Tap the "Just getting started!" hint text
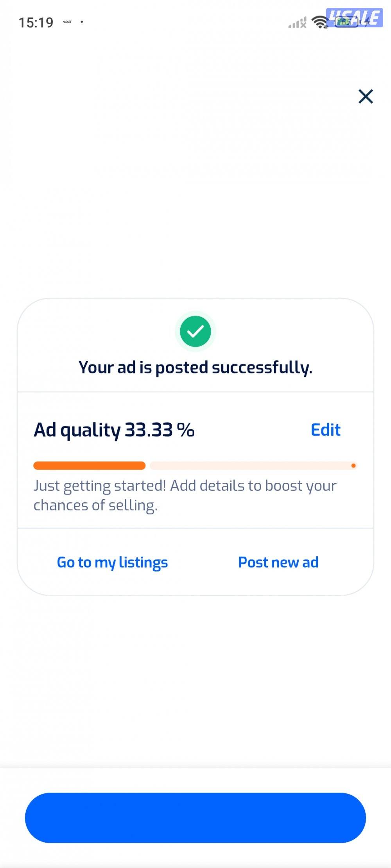Screen dimensions: 391x868 [100, 486]
